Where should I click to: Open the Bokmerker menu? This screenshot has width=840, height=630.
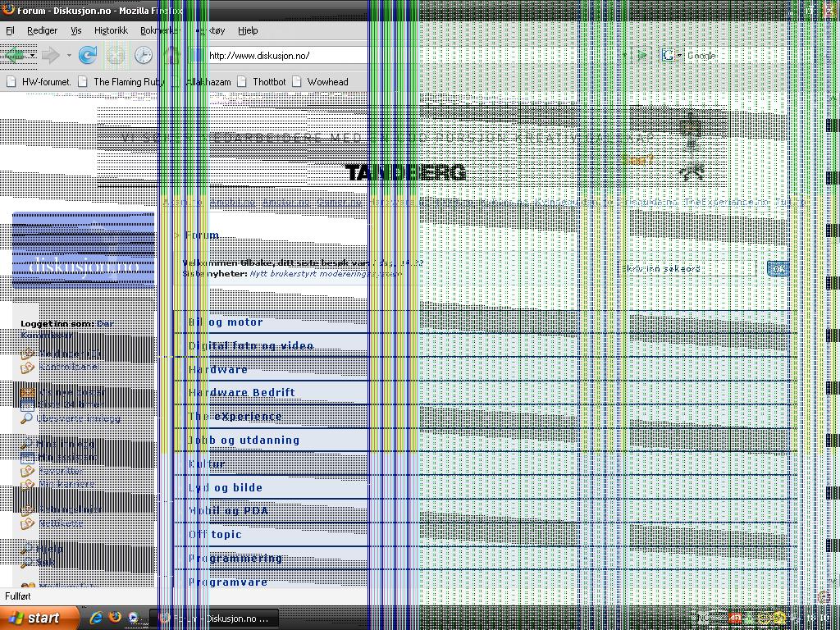click(x=159, y=30)
